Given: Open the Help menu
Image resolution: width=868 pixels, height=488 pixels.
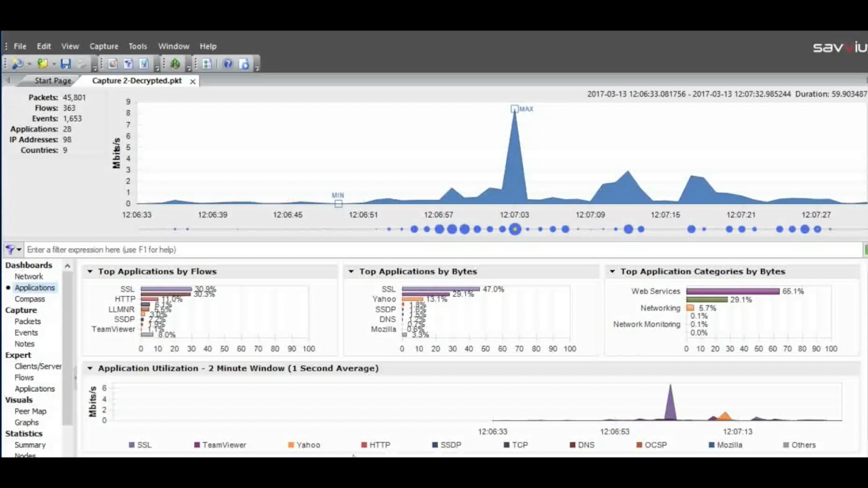Looking at the screenshot, I should pos(208,46).
